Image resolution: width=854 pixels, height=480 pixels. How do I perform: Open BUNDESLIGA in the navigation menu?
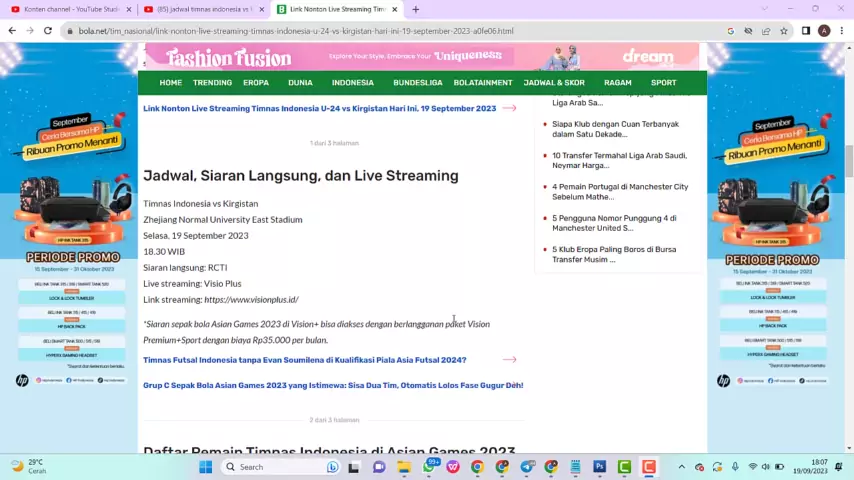(417, 83)
